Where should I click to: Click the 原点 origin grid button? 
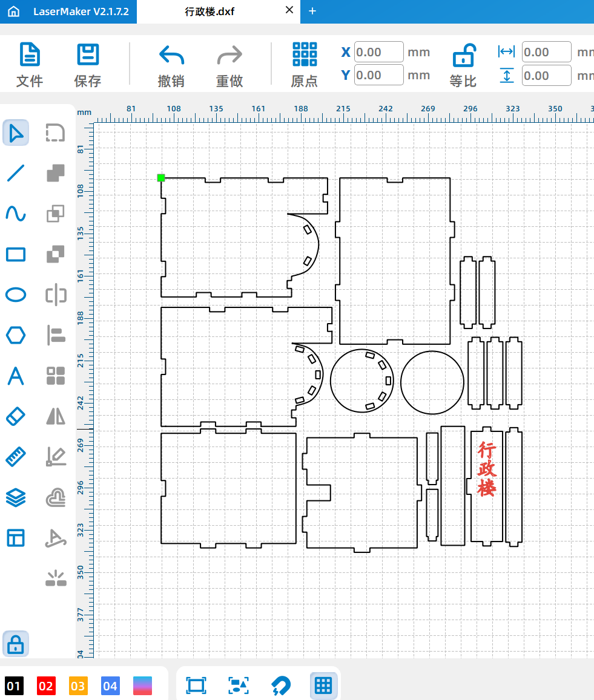click(305, 65)
